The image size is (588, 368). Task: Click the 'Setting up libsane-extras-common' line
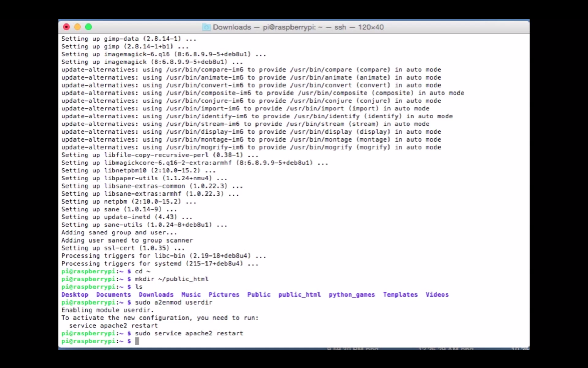click(152, 186)
